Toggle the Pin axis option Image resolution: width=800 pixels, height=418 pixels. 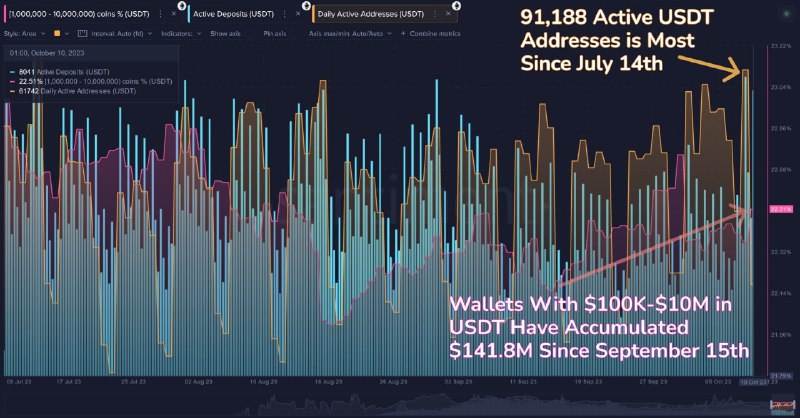[x=274, y=34]
